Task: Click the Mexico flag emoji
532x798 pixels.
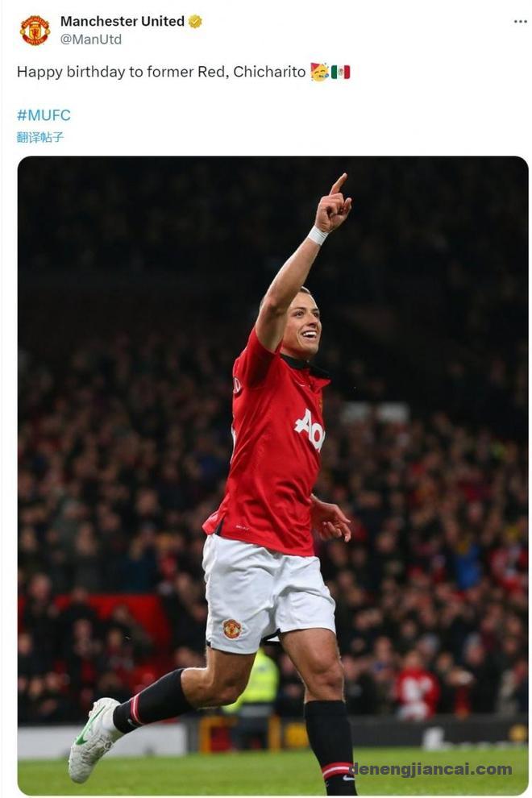Action: point(340,72)
